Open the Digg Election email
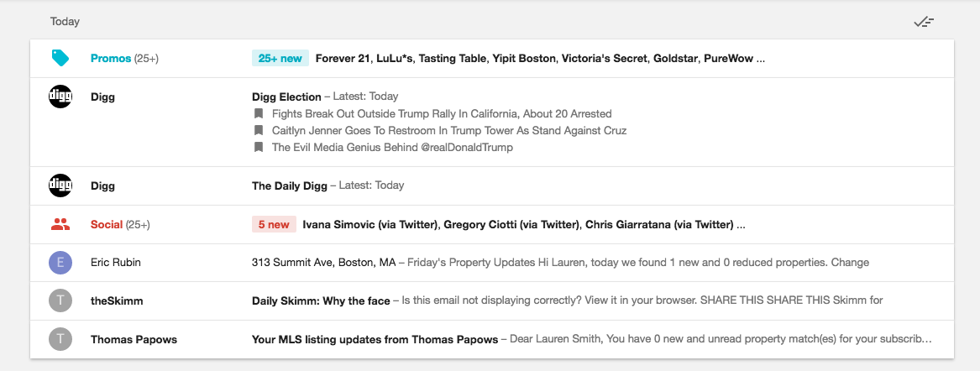Viewport: 980px width, 371px height. [286, 97]
